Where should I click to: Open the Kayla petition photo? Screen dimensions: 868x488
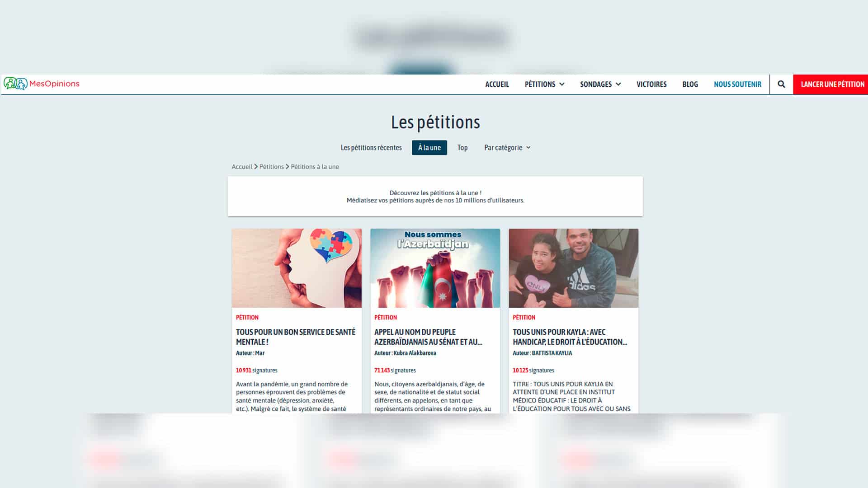click(x=573, y=268)
